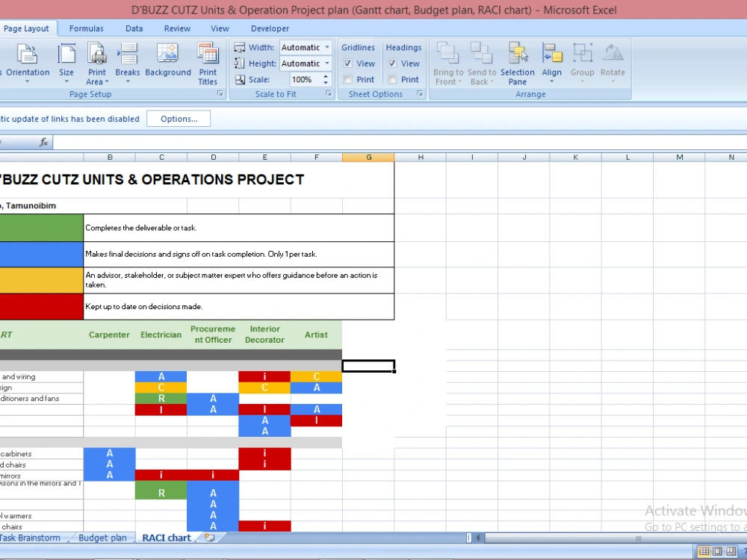The width and height of the screenshot is (747, 560).
Task: Switch to Normal view in status bar
Action: click(704, 552)
